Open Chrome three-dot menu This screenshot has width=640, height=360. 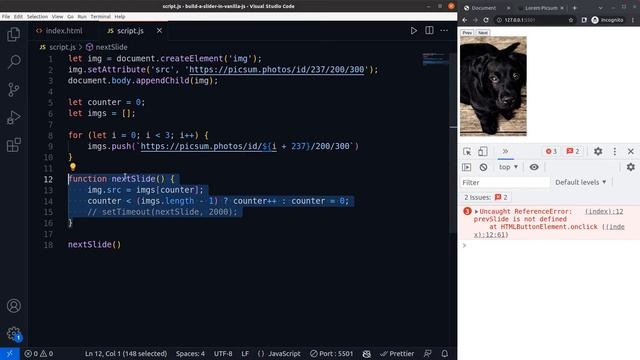(633, 20)
